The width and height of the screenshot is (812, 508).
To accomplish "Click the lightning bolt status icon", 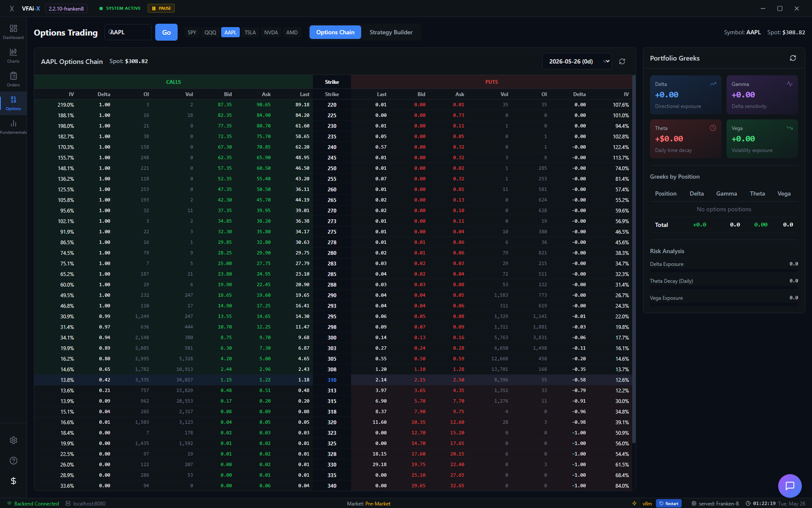I will coord(634,503).
